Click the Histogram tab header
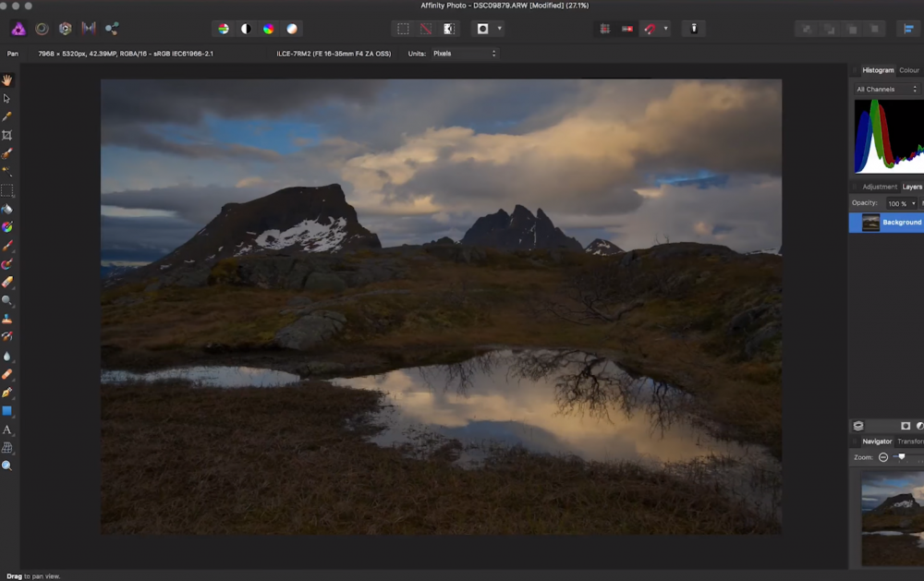 (878, 69)
